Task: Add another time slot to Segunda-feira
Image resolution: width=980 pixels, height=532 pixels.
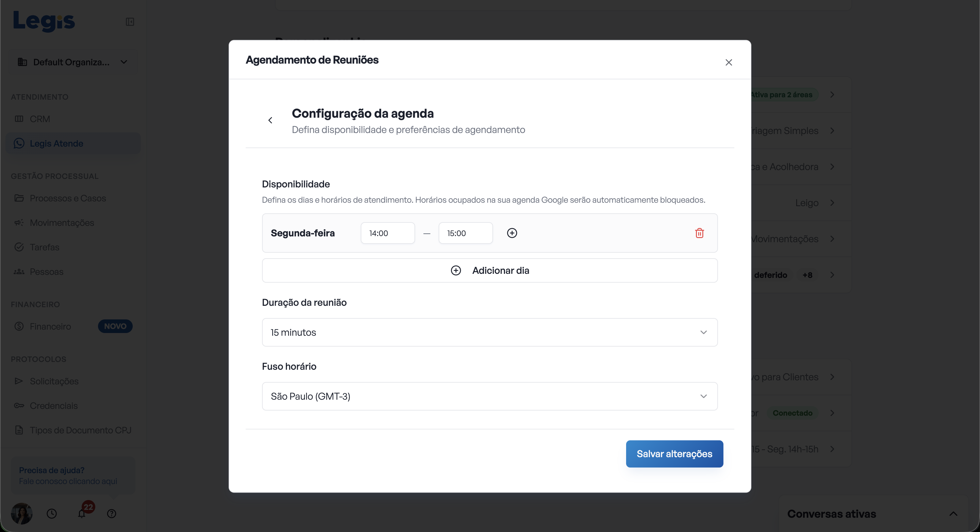Action: tap(512, 233)
